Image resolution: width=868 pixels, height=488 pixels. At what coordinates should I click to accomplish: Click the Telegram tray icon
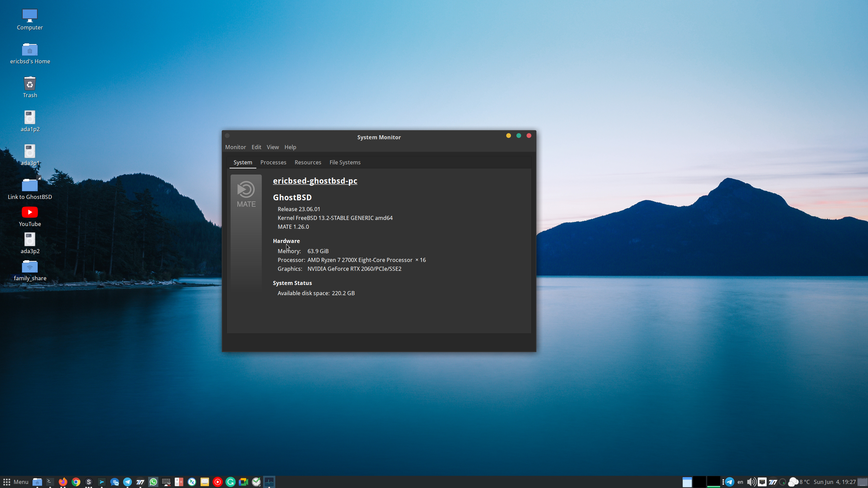[x=730, y=482]
